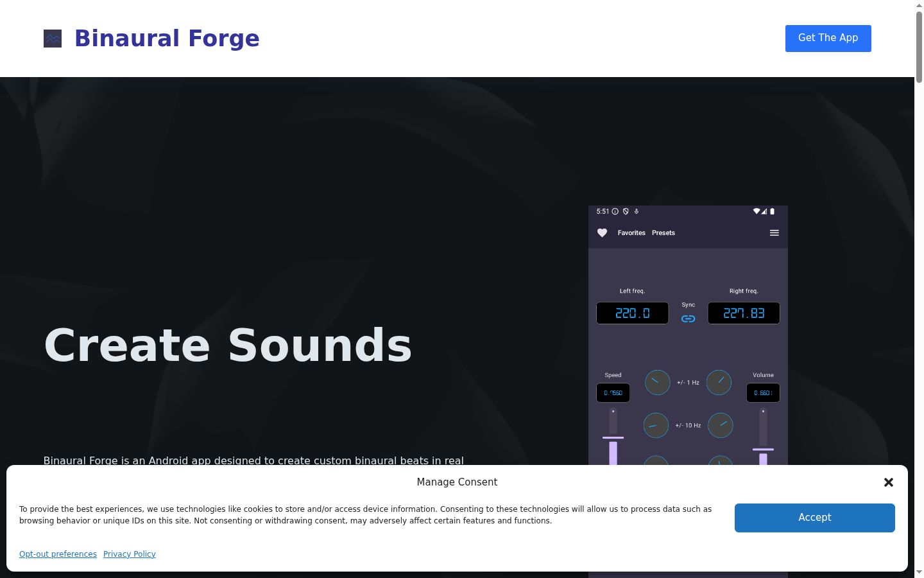This screenshot has height=578, width=924.
Task: Open the Privacy Policy link
Action: pyautogui.click(x=130, y=554)
